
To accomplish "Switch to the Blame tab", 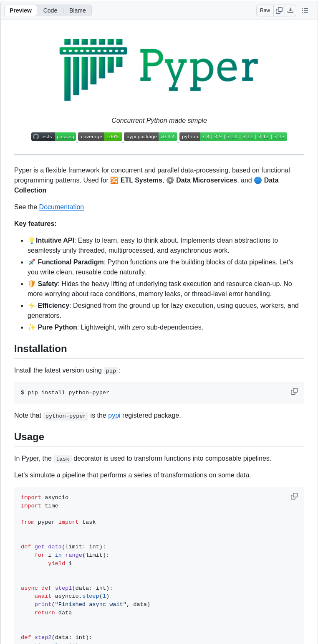I will [77, 10].
